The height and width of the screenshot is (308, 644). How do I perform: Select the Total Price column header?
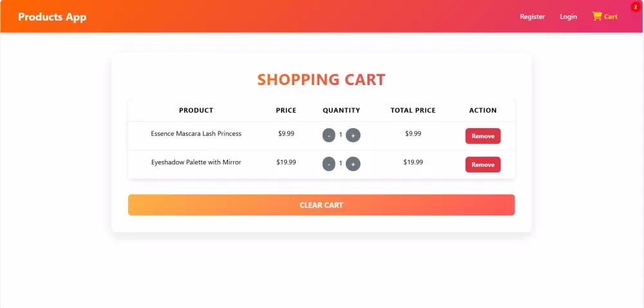pyautogui.click(x=413, y=110)
